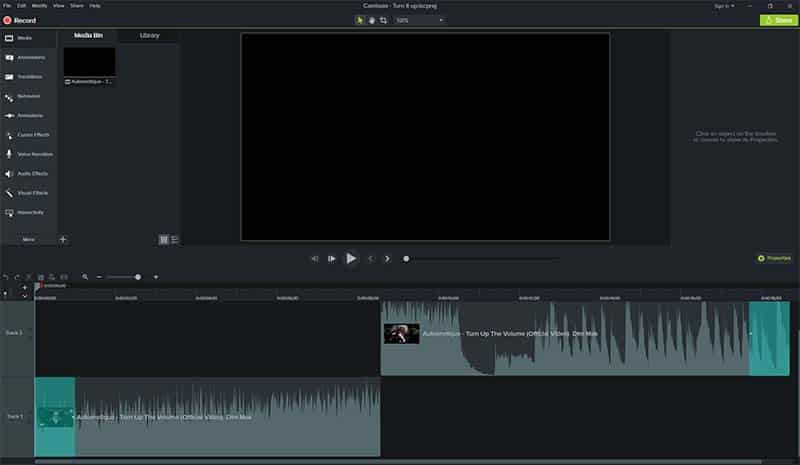Open Audio Effects from the sidebar
Screen dimensions: 800x465
[x=28, y=173]
